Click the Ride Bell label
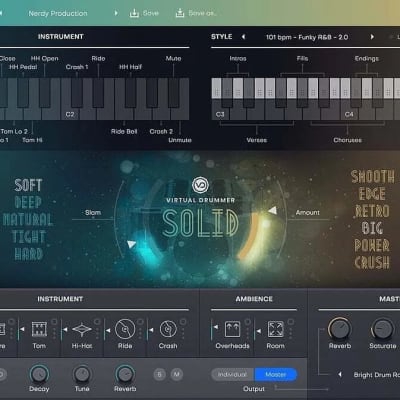 pos(124,131)
